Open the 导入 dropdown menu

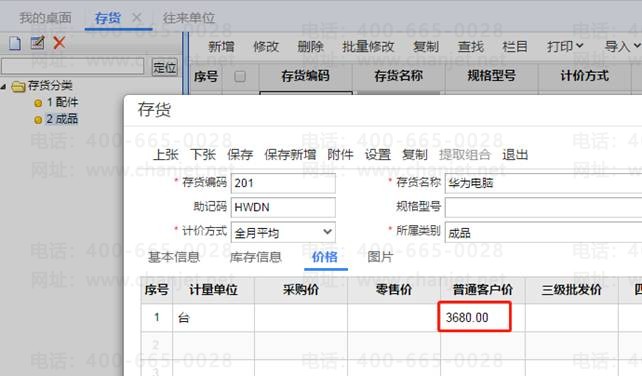(622, 47)
